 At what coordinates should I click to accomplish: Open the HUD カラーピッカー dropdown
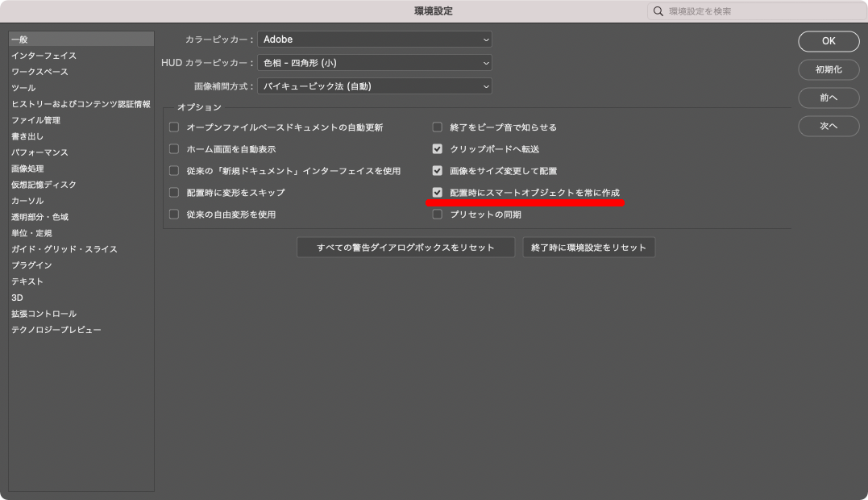375,63
